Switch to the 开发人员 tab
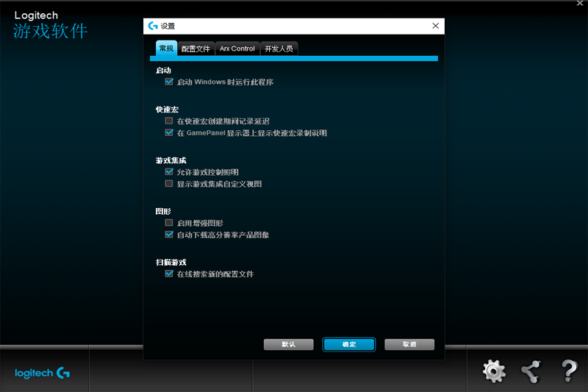The height and width of the screenshot is (392, 588). tap(279, 49)
